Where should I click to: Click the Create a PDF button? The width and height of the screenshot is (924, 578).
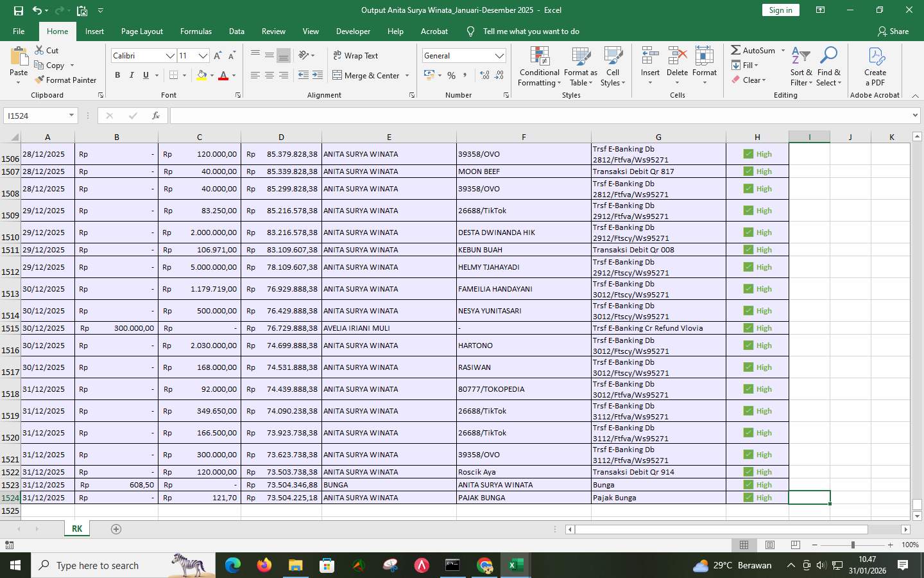click(875, 67)
